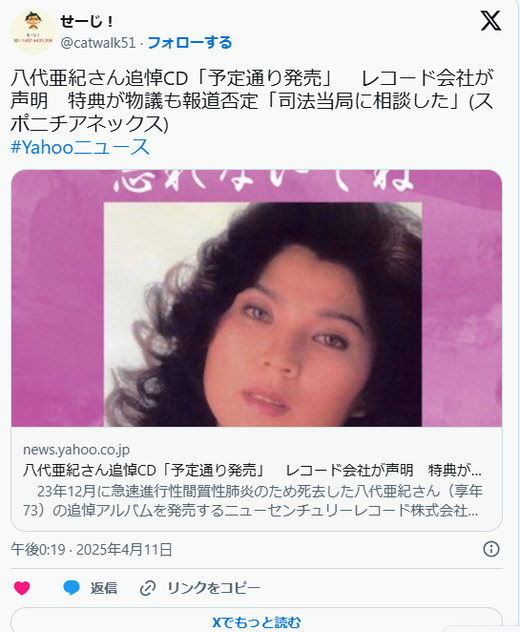Like the tweet with heart icon

(x=22, y=588)
